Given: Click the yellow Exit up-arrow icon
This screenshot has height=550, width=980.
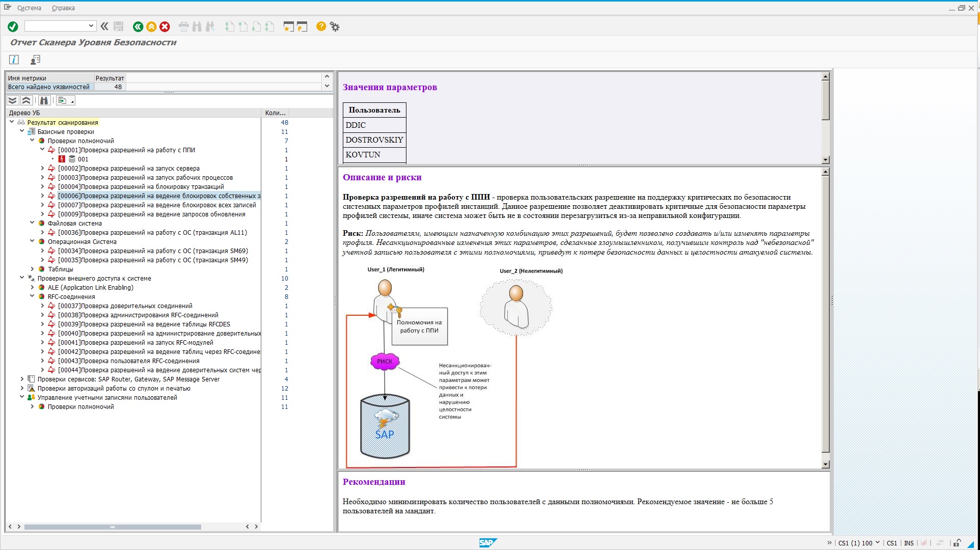Looking at the screenshot, I should pyautogui.click(x=151, y=26).
